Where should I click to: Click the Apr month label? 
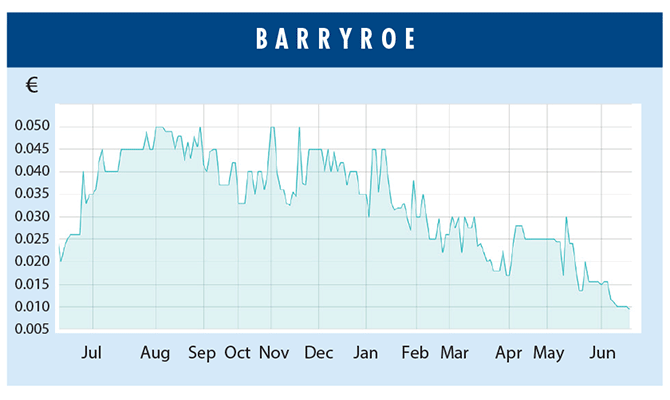[508, 354]
